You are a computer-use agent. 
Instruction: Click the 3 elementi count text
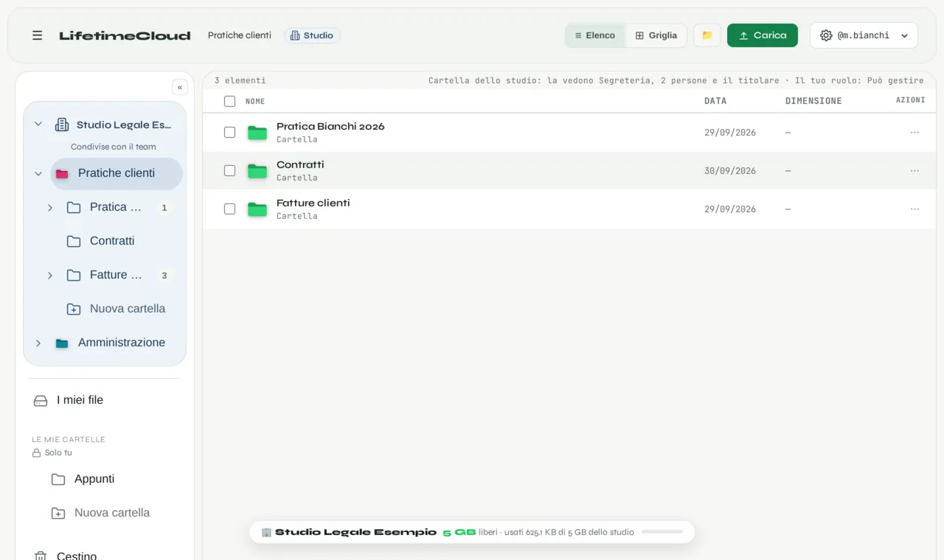(x=240, y=80)
